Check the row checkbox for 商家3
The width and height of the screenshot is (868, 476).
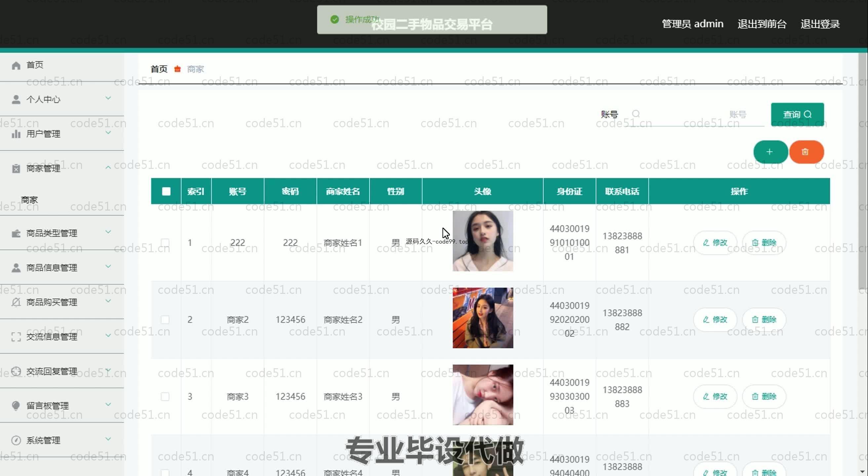(x=165, y=396)
